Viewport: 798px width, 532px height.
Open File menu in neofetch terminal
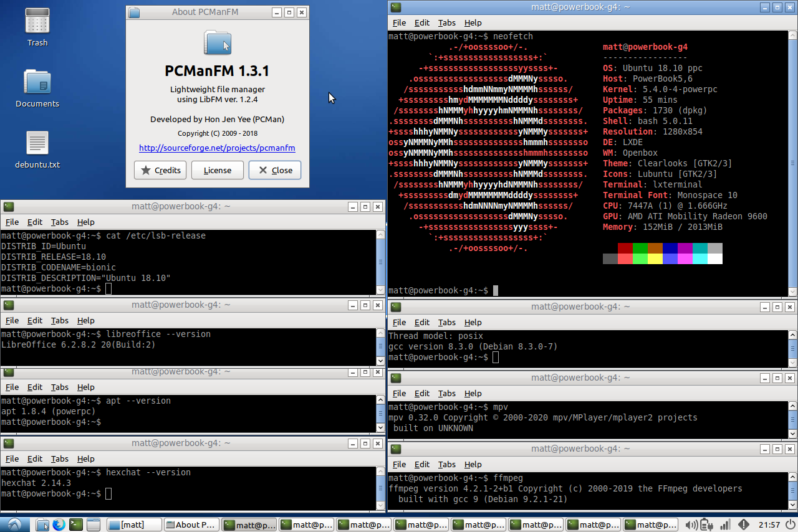(x=399, y=22)
